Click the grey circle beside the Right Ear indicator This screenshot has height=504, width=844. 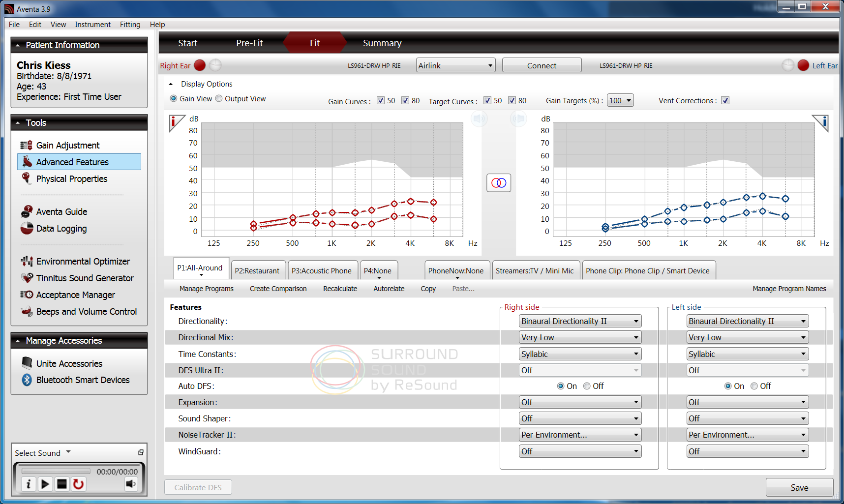pyautogui.click(x=215, y=65)
